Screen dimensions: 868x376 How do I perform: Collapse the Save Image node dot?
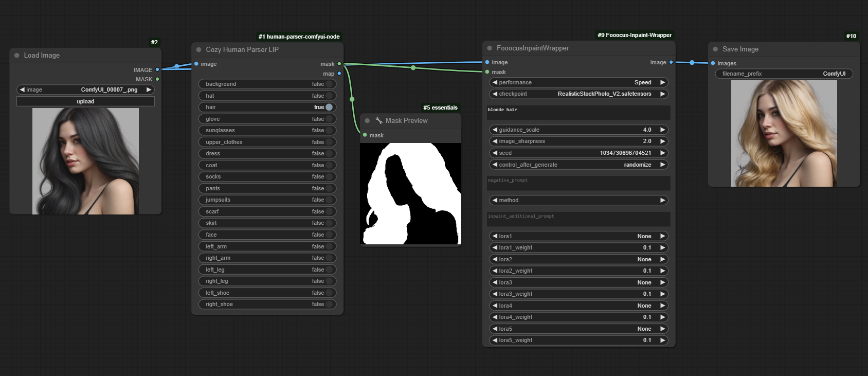click(715, 49)
